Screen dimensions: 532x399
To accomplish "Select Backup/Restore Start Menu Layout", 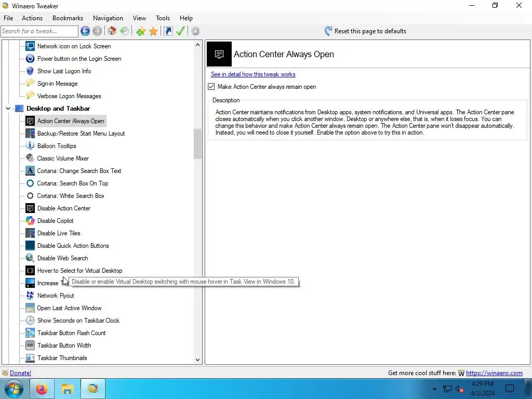I will tap(81, 134).
